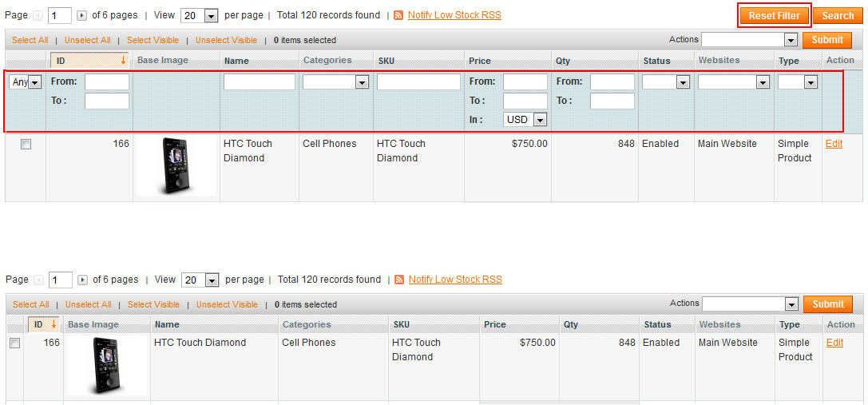868x405 pixels.
Task: Click the HTC phone thumbnail in upper grid
Action: click(x=176, y=165)
